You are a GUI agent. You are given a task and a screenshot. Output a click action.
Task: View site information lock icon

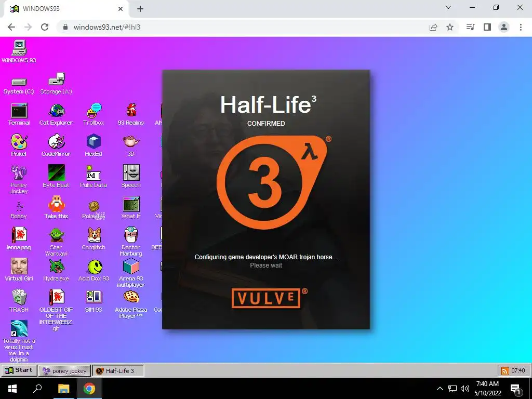click(x=65, y=27)
